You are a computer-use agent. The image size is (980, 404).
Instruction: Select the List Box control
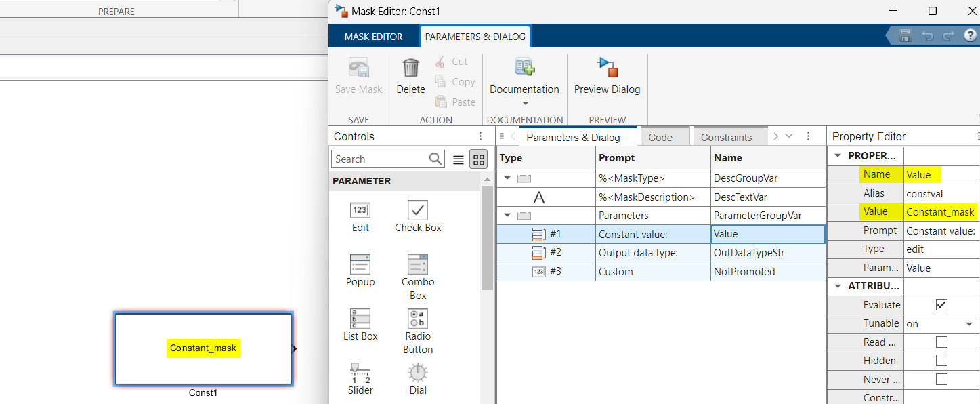(360, 319)
